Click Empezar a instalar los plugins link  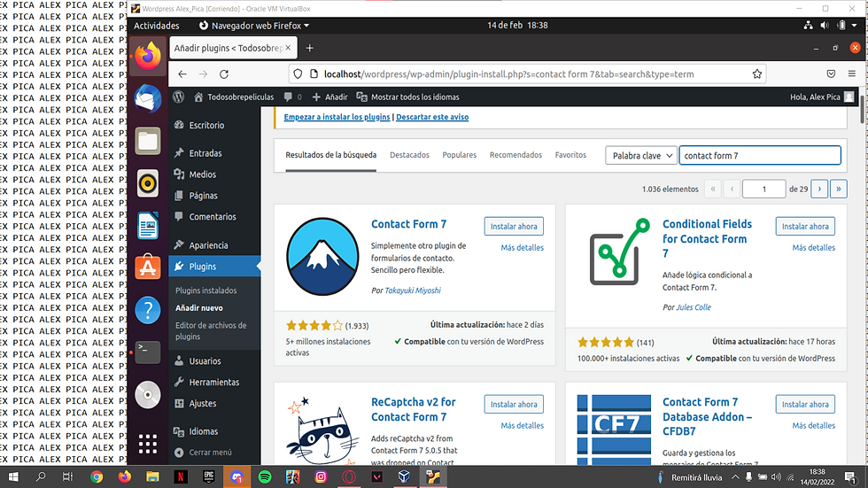(337, 117)
